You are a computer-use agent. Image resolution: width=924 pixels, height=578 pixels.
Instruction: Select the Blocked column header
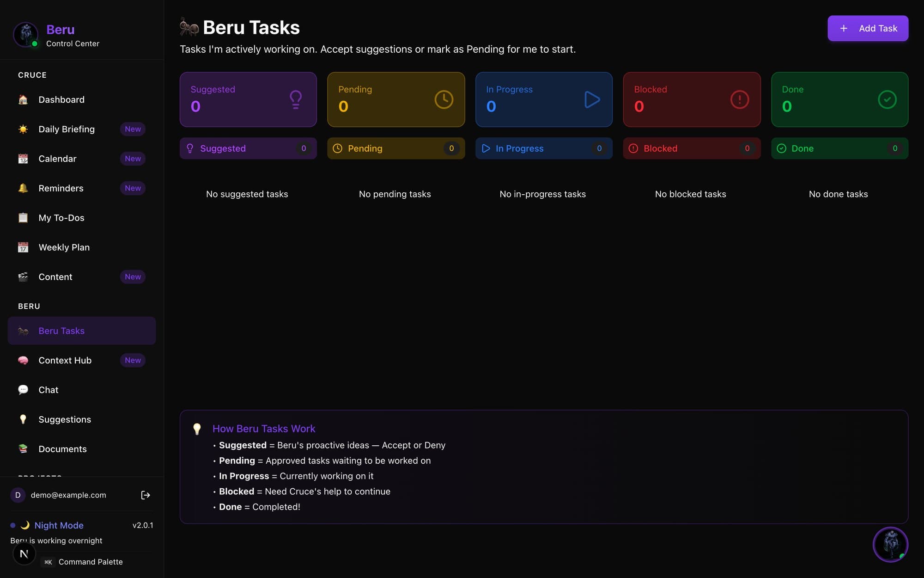coord(692,148)
